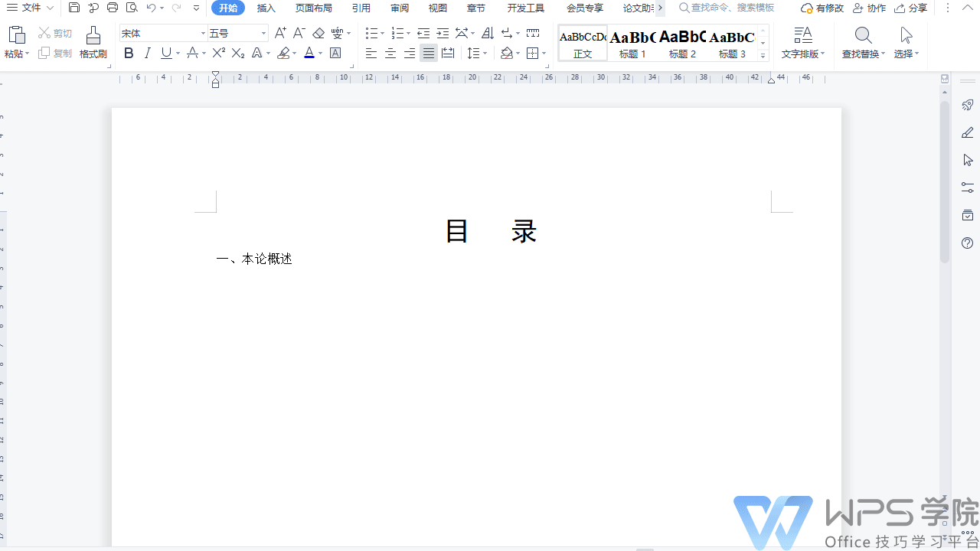
Task: Open Print Preview from quick access toolbar
Action: pos(132,8)
